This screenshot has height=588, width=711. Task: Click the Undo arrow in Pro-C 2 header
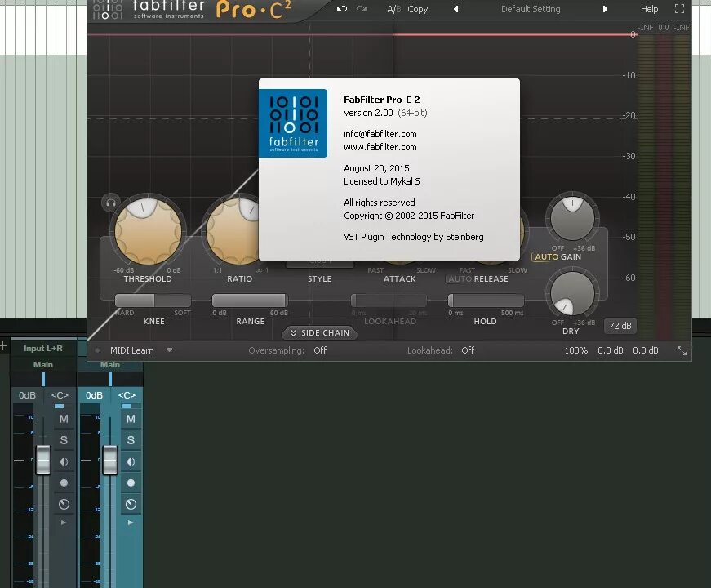click(342, 9)
